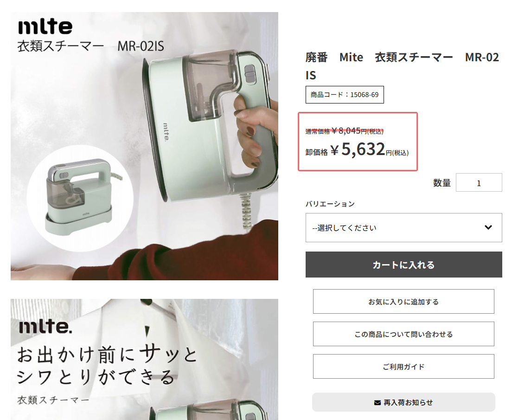Click the second banner image お出かけ前に
512x420 pixels.
click(144, 360)
